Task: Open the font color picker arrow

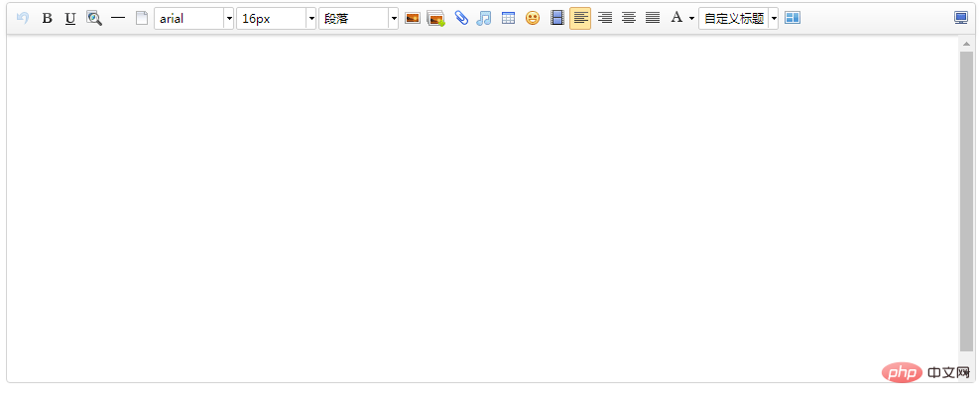Action: coord(691,18)
